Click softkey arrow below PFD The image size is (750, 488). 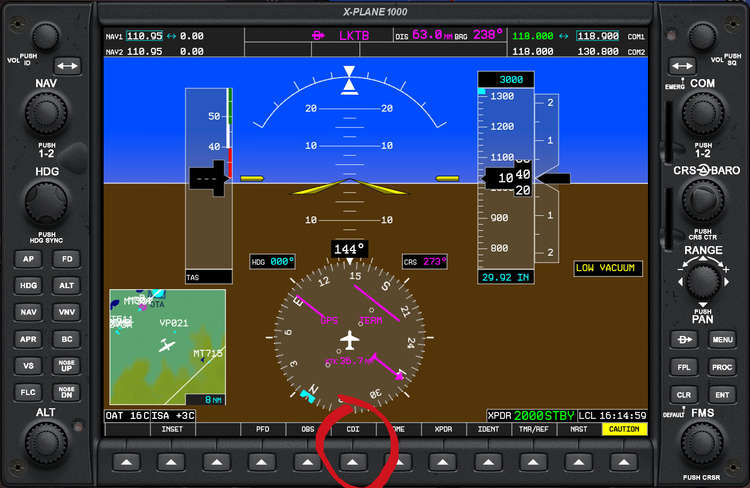tap(262, 463)
